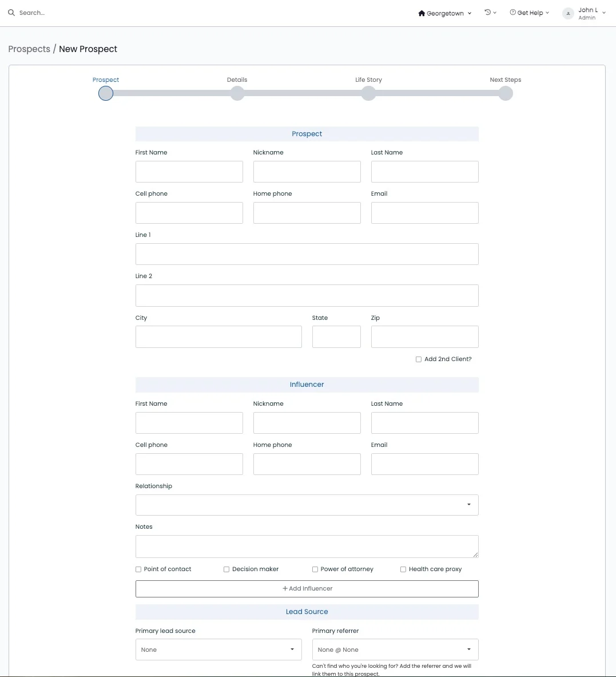
Task: Focus Prospect Home phone field
Action: pyautogui.click(x=307, y=213)
